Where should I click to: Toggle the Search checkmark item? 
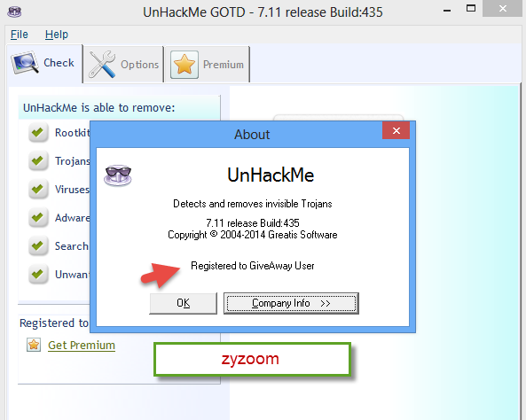click(x=38, y=246)
